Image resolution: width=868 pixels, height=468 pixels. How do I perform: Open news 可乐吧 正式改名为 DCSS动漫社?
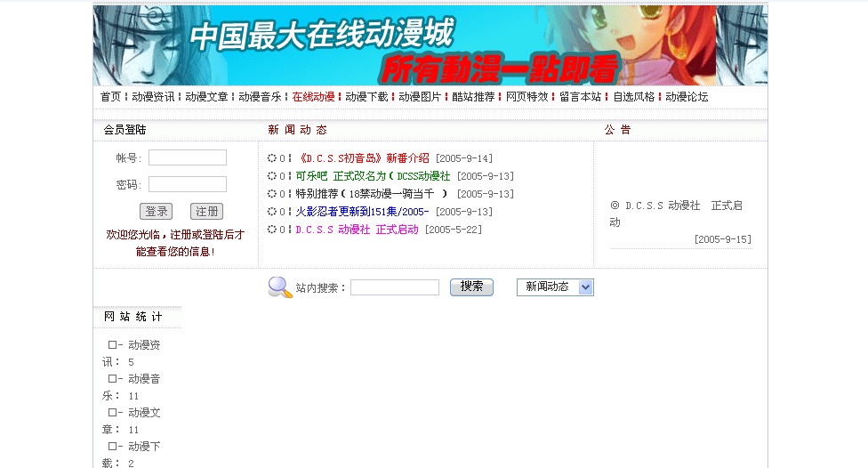click(x=374, y=176)
